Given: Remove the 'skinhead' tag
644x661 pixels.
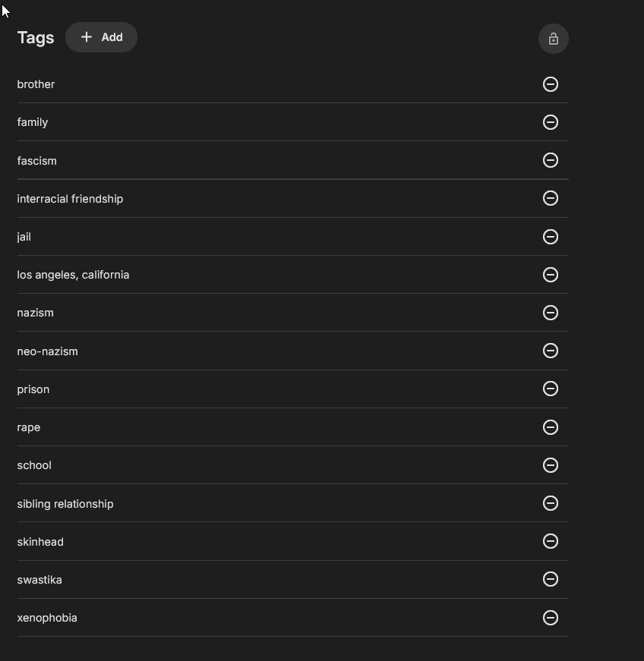Looking at the screenshot, I should [x=551, y=541].
